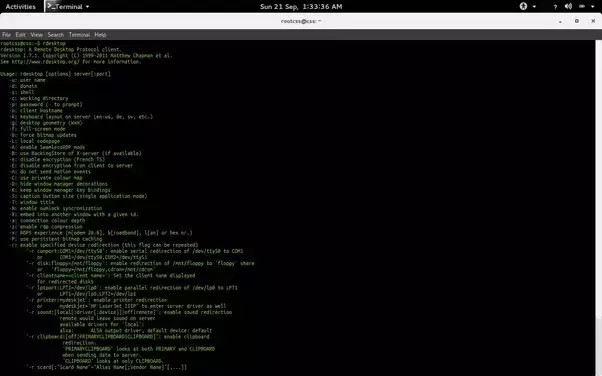Expand the system menu arrow at far right
602x376 pixels.
592,7
